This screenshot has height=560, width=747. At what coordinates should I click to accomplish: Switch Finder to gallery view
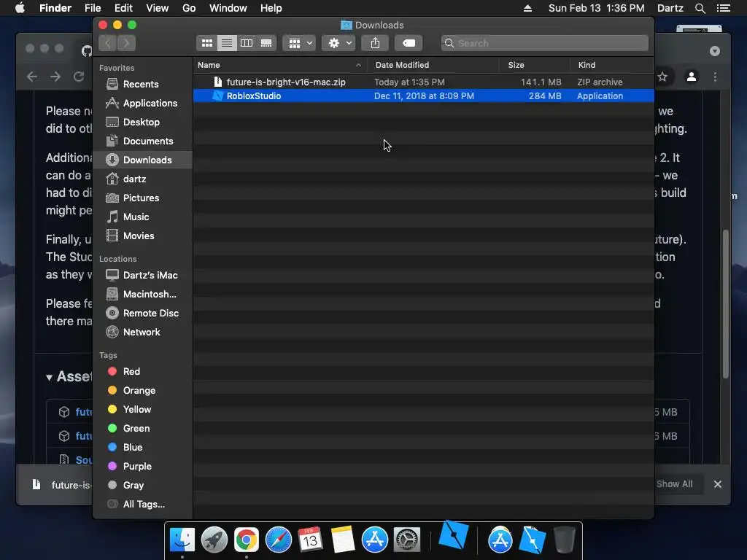pyautogui.click(x=266, y=43)
